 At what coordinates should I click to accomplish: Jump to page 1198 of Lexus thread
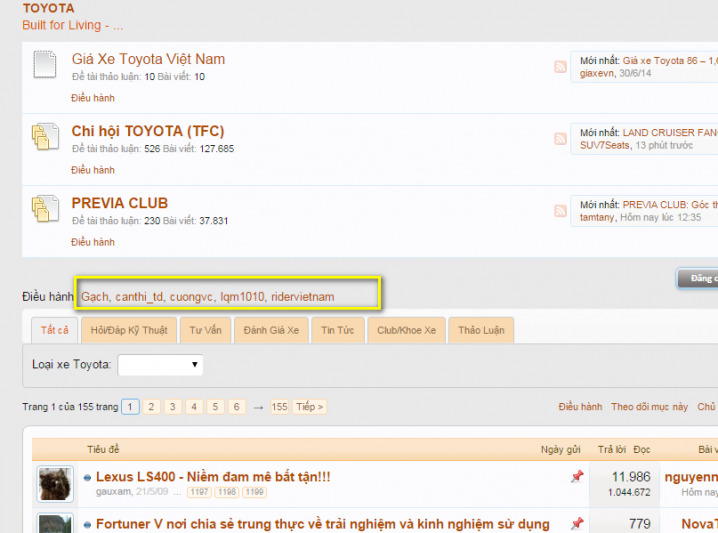coord(227,492)
